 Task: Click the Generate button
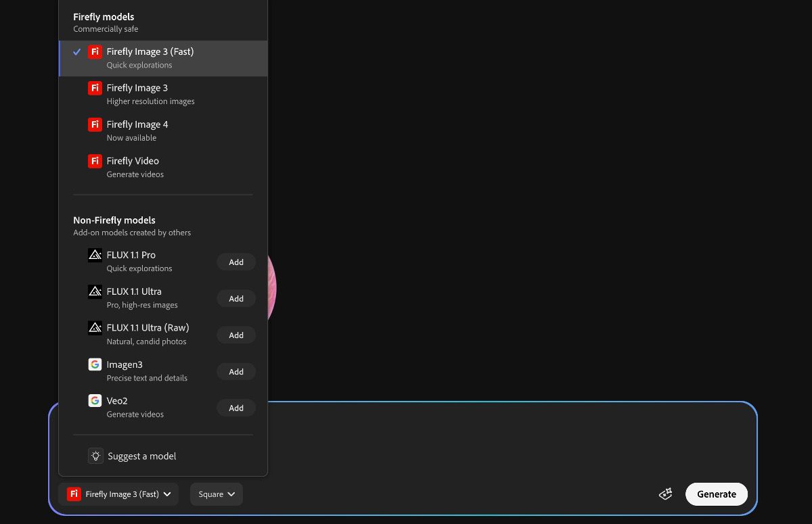pos(717,494)
